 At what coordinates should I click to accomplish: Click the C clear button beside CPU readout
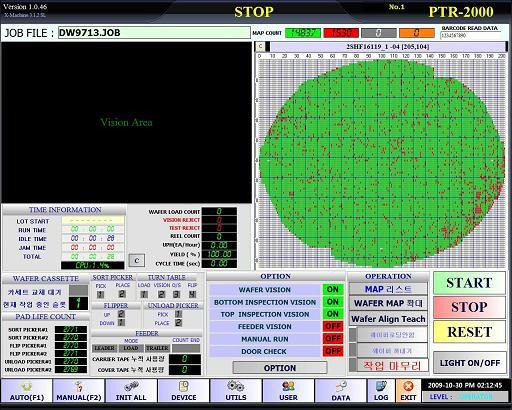click(x=137, y=261)
